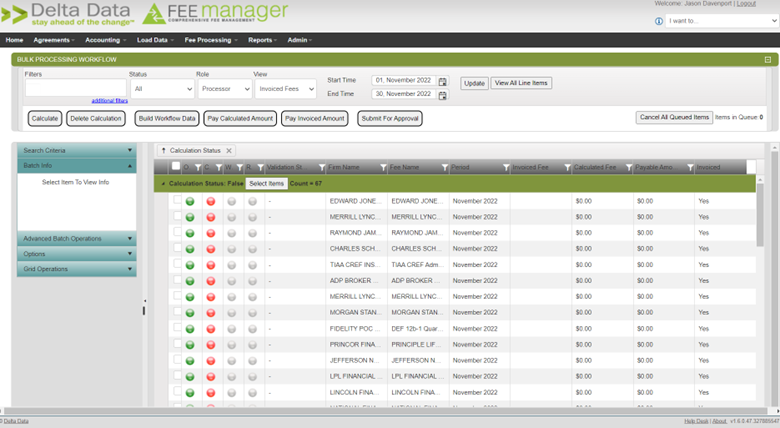Check the RAYMOND JAMES row checkbox
The height and width of the screenshot is (428, 780).
coord(177,231)
